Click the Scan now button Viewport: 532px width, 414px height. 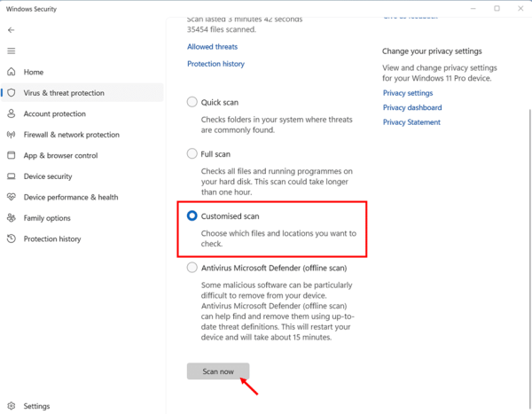point(218,371)
